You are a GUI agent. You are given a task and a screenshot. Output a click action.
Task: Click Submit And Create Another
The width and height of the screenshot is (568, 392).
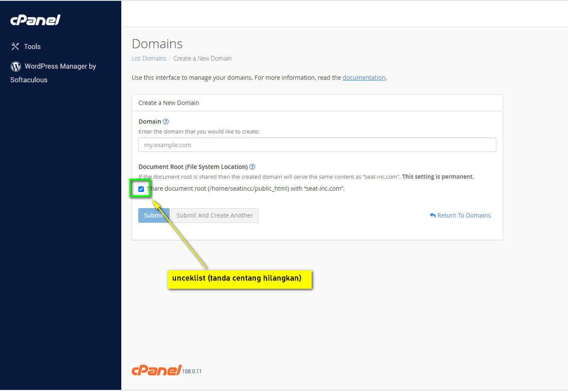pos(214,215)
